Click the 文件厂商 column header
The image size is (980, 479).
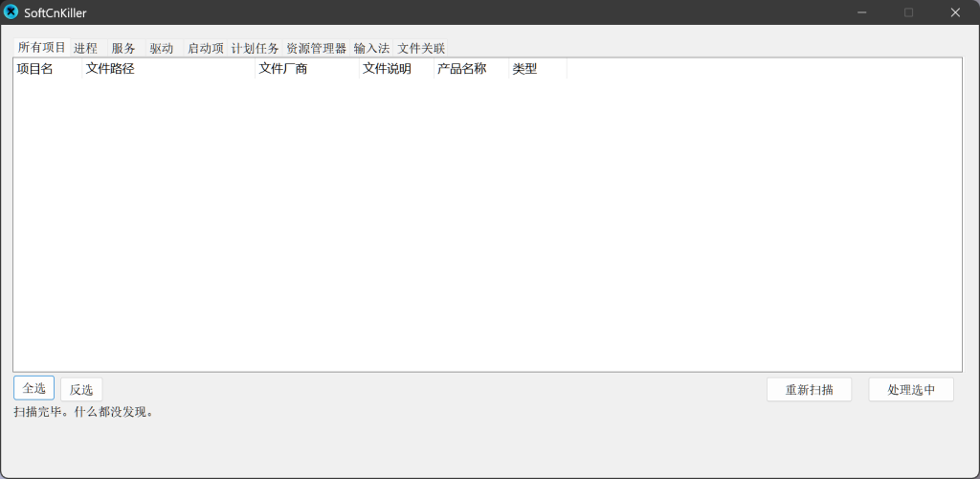tap(307, 69)
